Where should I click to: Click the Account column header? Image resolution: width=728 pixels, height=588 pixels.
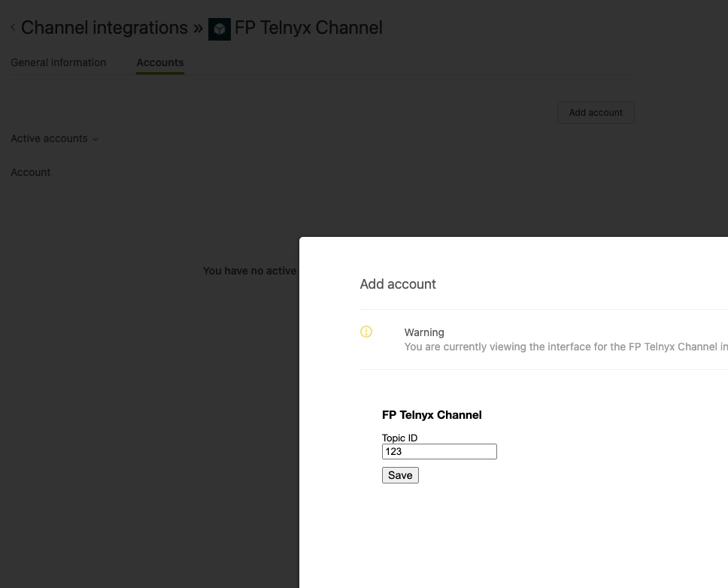31,172
